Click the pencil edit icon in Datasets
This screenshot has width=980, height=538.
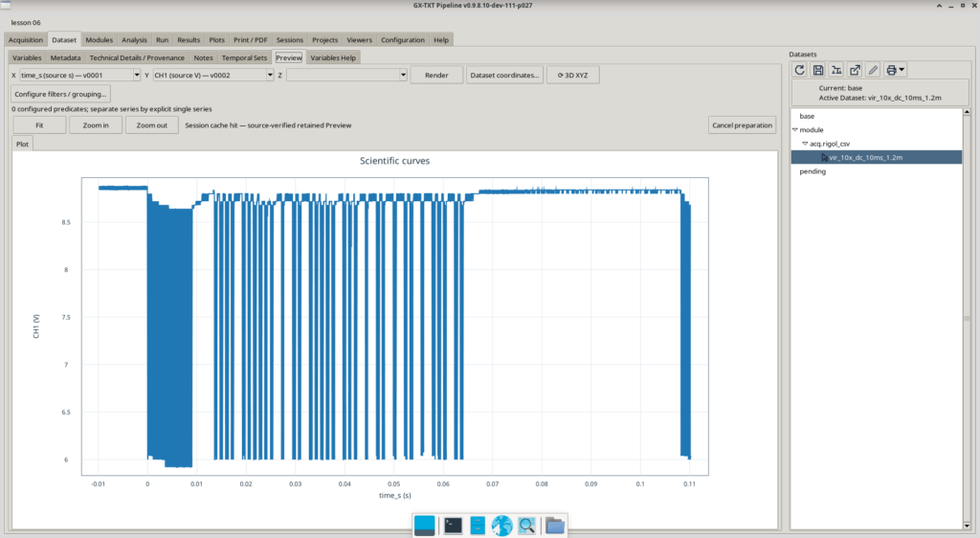click(873, 70)
